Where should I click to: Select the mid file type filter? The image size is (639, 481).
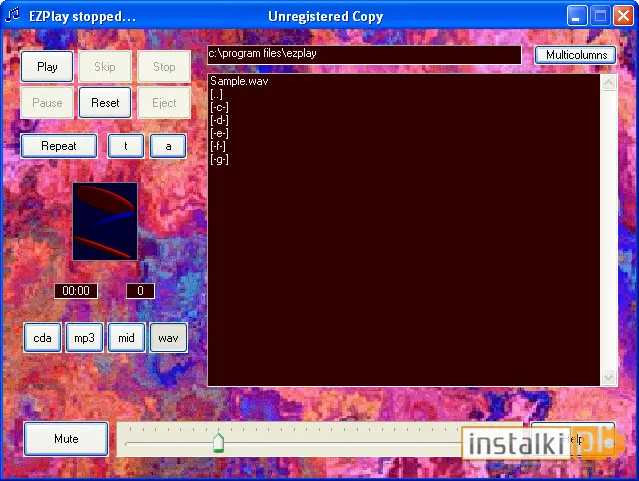[126, 338]
